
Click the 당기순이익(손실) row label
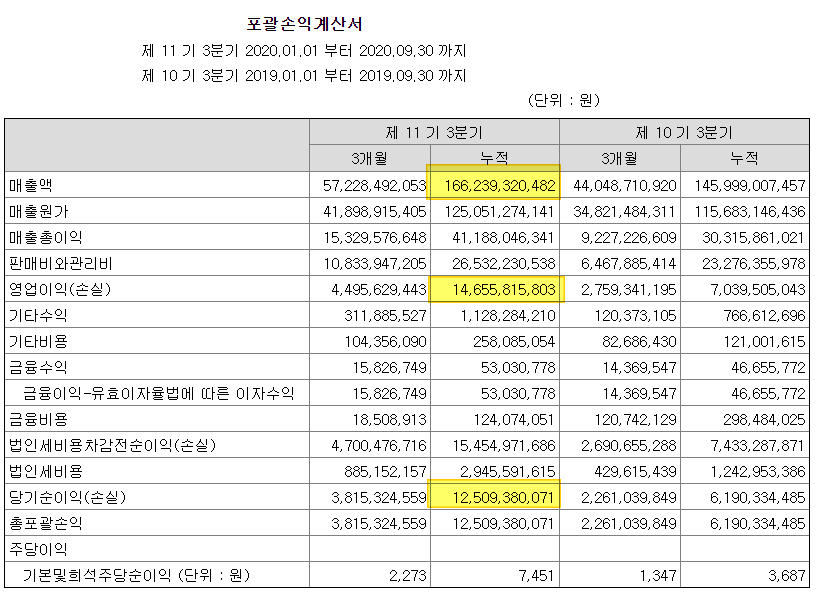click(67, 497)
